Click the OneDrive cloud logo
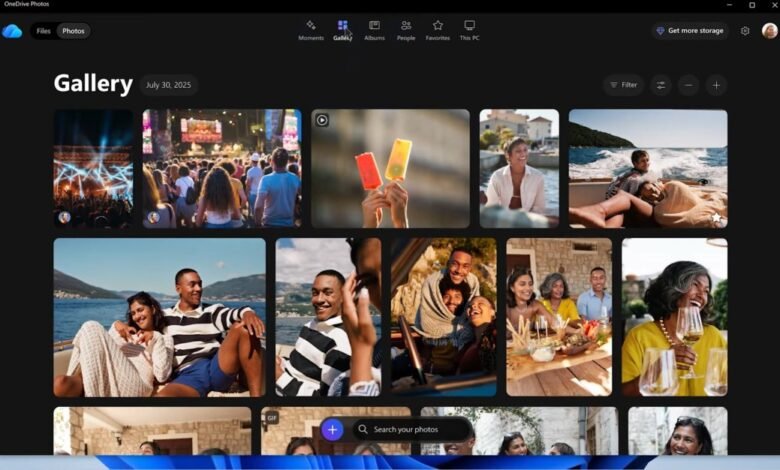The image size is (780, 470). (x=12, y=31)
